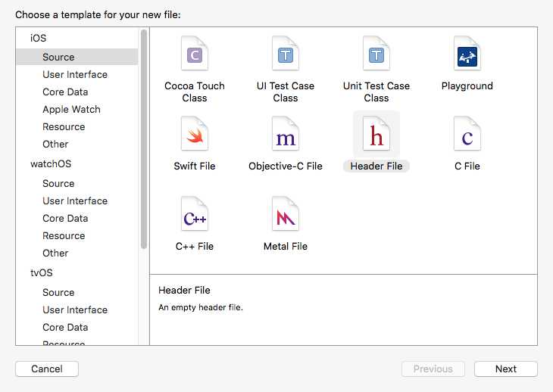Click the iOS section heading

[x=38, y=38]
